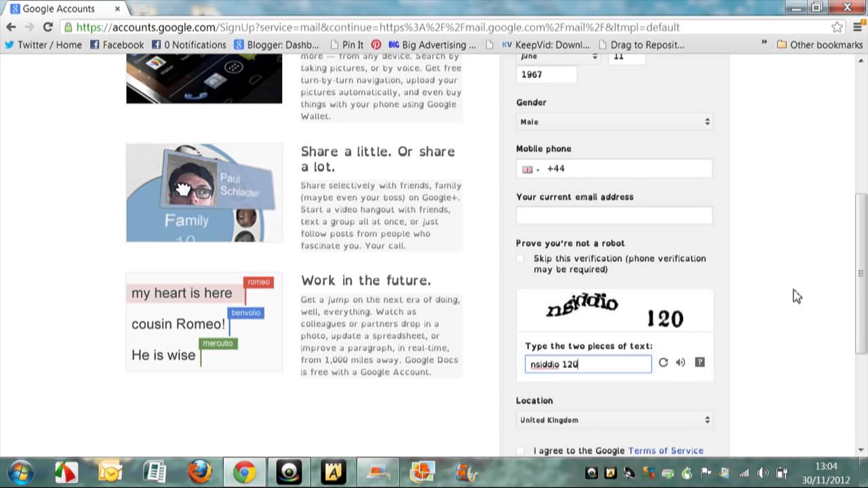Screen dimensions: 868x488
Task: Click the current email address field
Action: coord(614,216)
